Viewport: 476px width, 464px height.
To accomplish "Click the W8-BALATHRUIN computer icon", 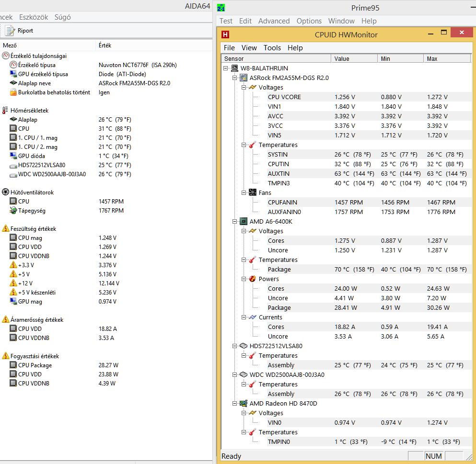I will click(235, 68).
